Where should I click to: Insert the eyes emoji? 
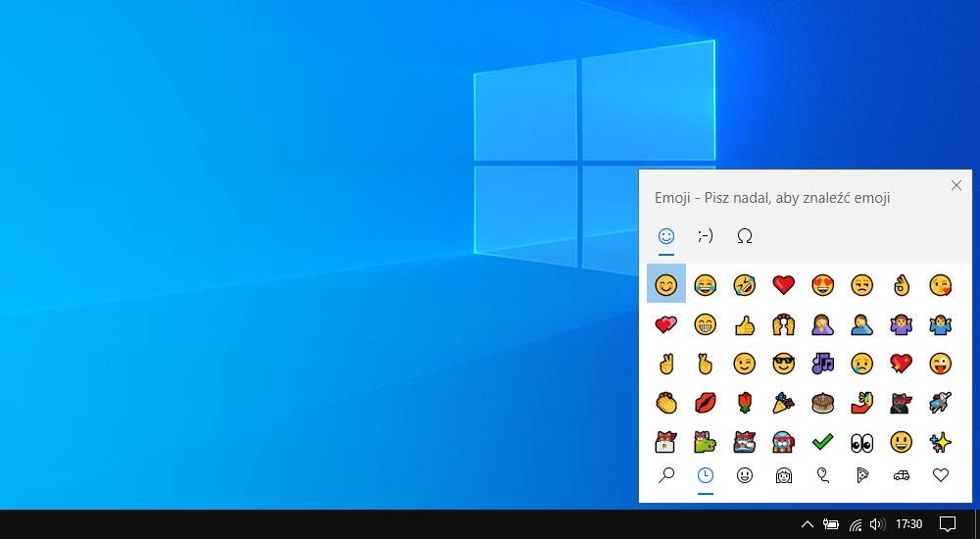click(x=861, y=442)
